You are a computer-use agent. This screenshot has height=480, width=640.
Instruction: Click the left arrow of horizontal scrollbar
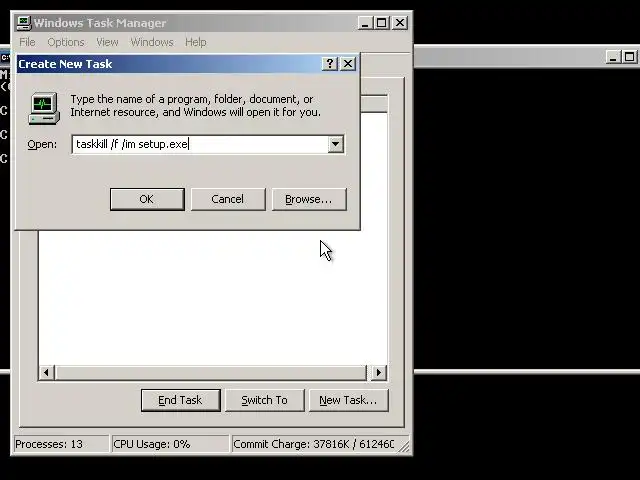[x=47, y=372]
